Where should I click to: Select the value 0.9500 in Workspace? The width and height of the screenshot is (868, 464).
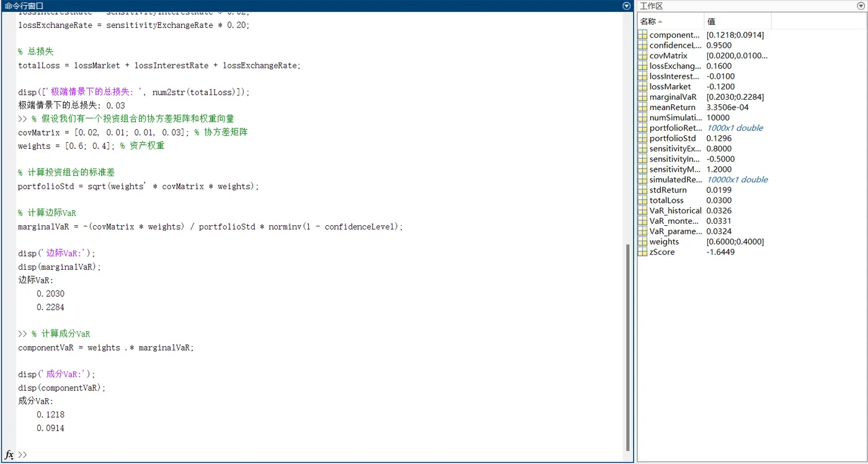(719, 45)
